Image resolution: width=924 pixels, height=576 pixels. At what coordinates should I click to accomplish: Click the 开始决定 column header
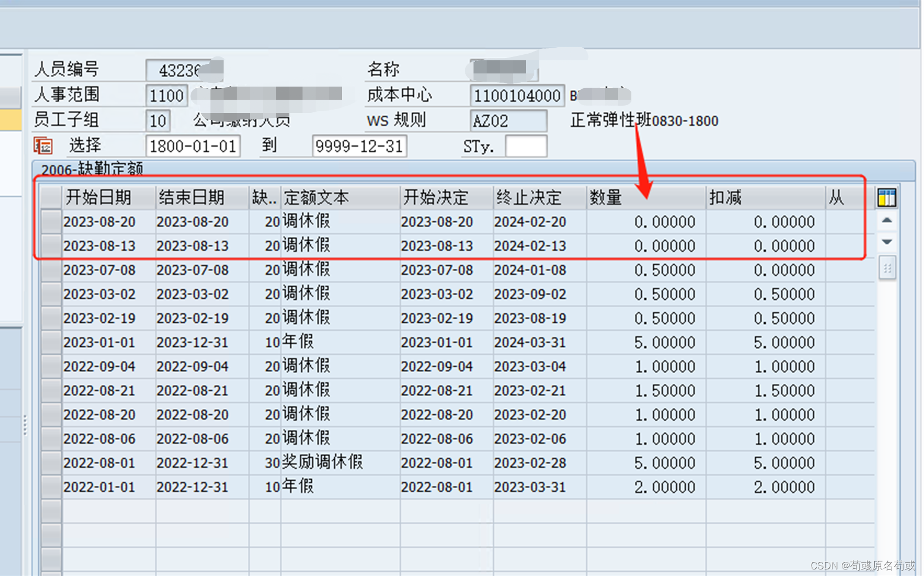447,197
